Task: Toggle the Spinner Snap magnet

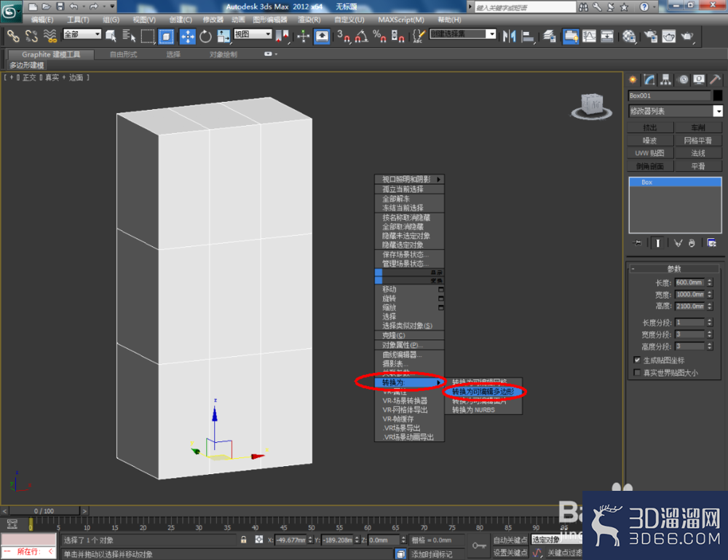Action: 397,36
